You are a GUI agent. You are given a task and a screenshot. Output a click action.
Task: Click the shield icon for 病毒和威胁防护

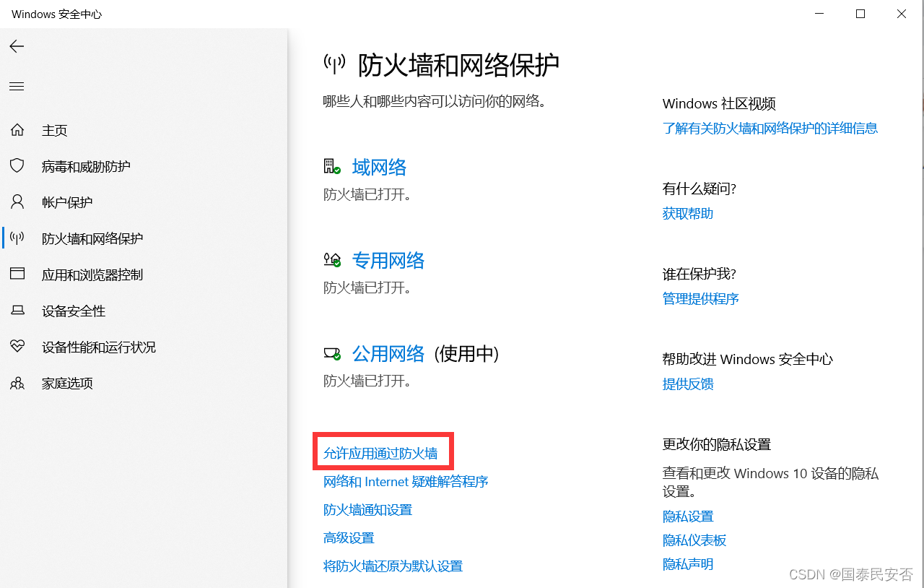17,166
